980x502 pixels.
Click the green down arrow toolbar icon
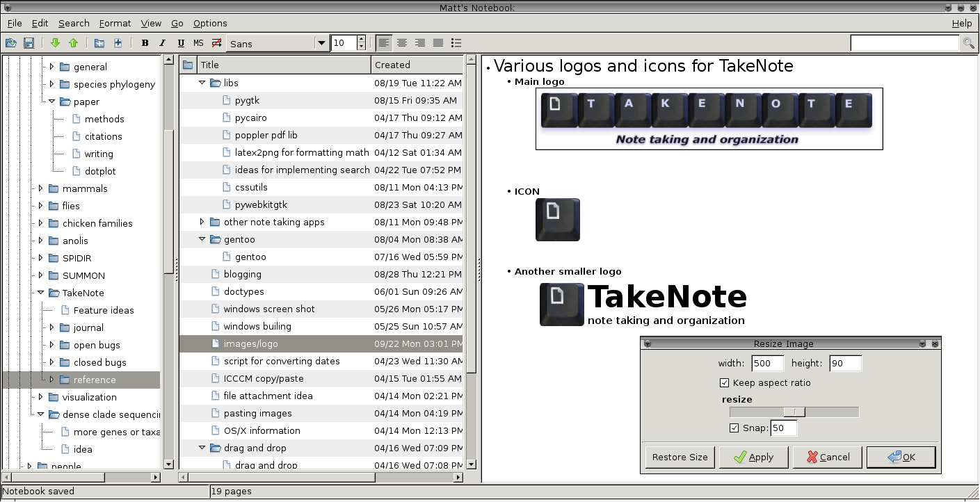point(55,43)
